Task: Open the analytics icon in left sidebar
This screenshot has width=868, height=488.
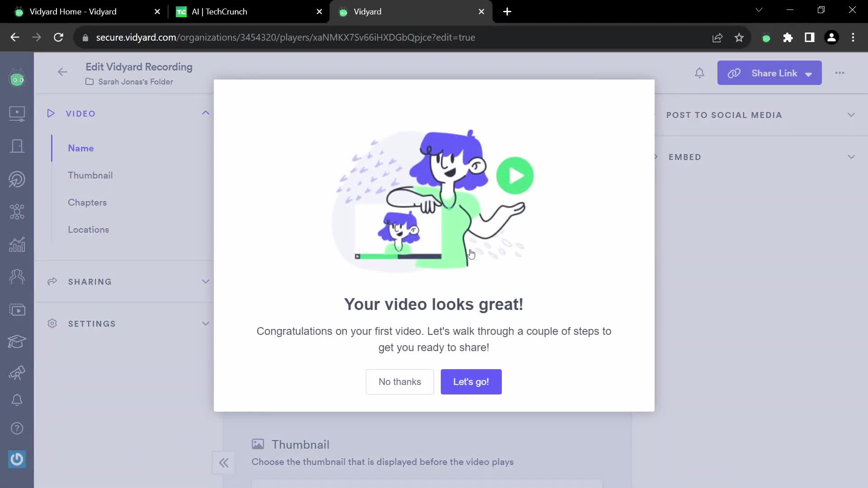Action: 17,244
